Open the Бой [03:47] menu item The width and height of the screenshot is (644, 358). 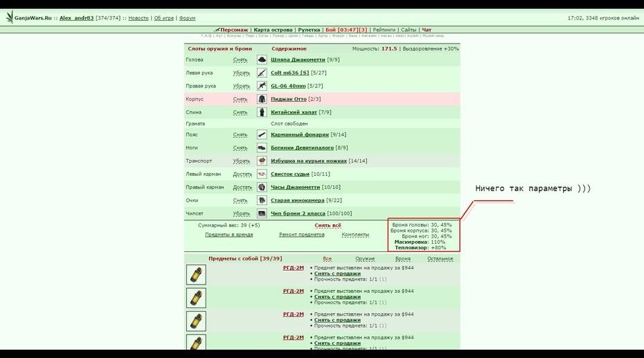pyautogui.click(x=346, y=30)
